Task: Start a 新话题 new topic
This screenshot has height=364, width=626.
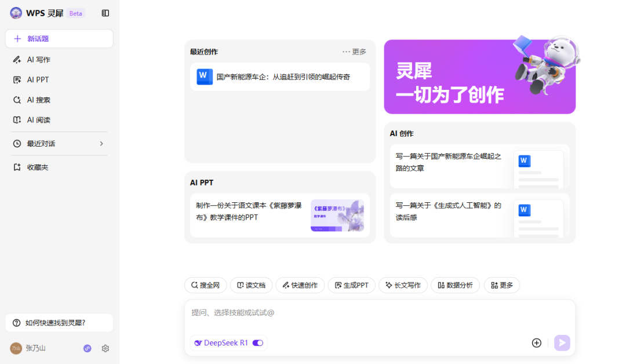Action: [x=59, y=39]
